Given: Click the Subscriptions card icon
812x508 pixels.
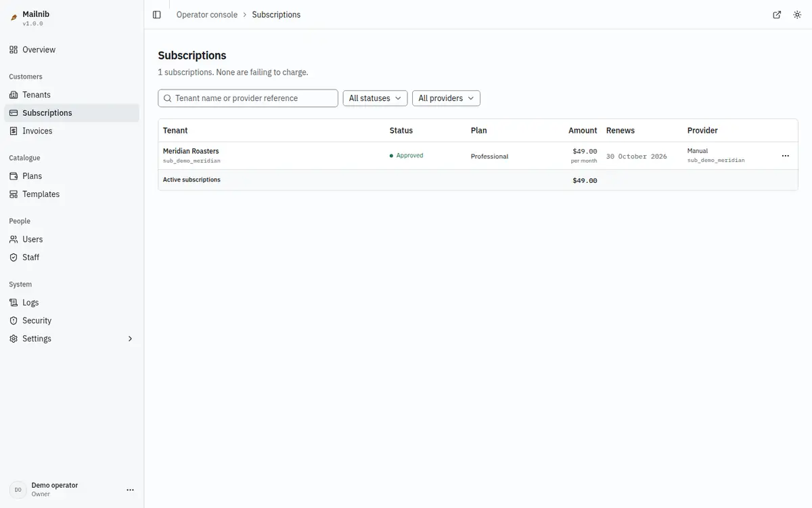Looking at the screenshot, I should 14,113.
